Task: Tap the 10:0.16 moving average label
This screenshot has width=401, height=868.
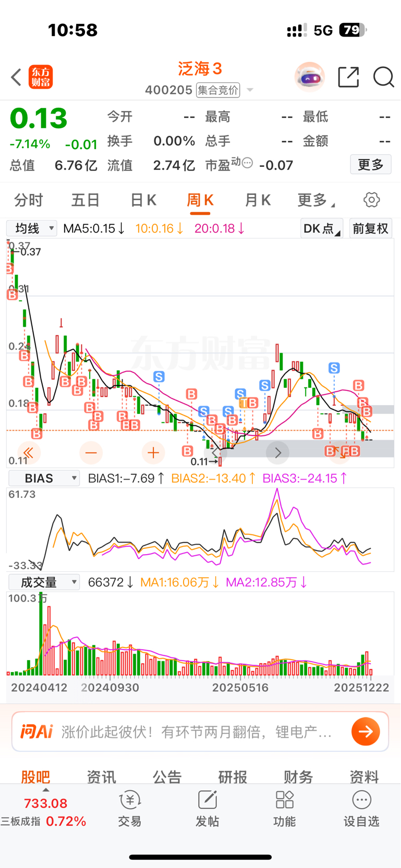Action: pos(159,228)
